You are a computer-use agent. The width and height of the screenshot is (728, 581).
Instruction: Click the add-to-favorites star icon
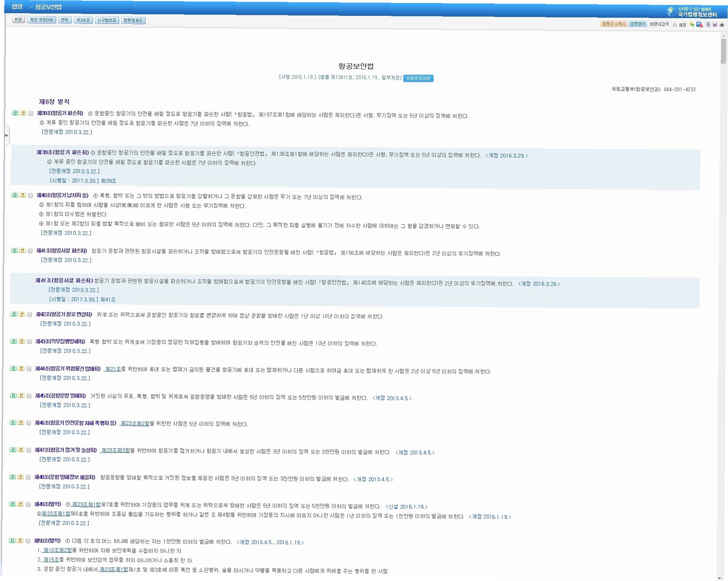(x=691, y=24)
